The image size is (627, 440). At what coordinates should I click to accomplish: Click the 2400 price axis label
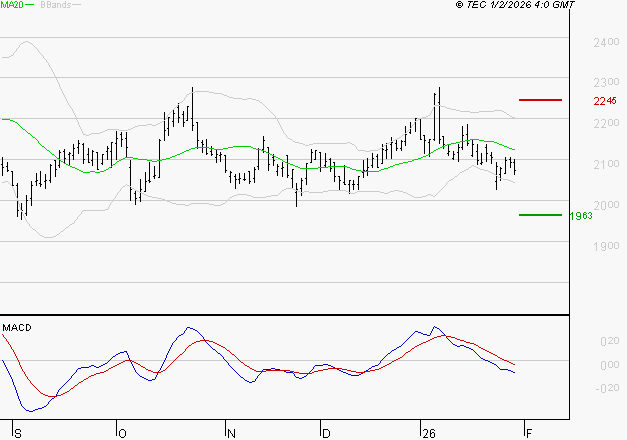[x=606, y=42]
